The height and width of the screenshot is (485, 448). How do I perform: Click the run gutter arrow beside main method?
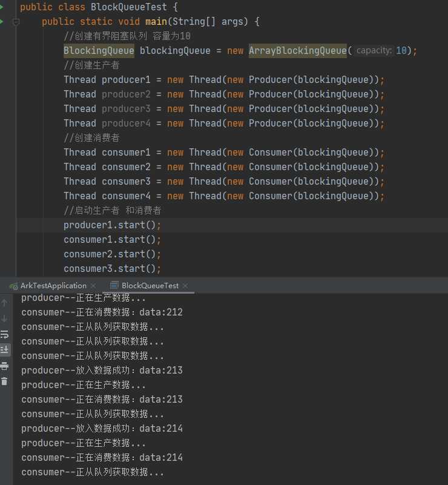(3, 22)
